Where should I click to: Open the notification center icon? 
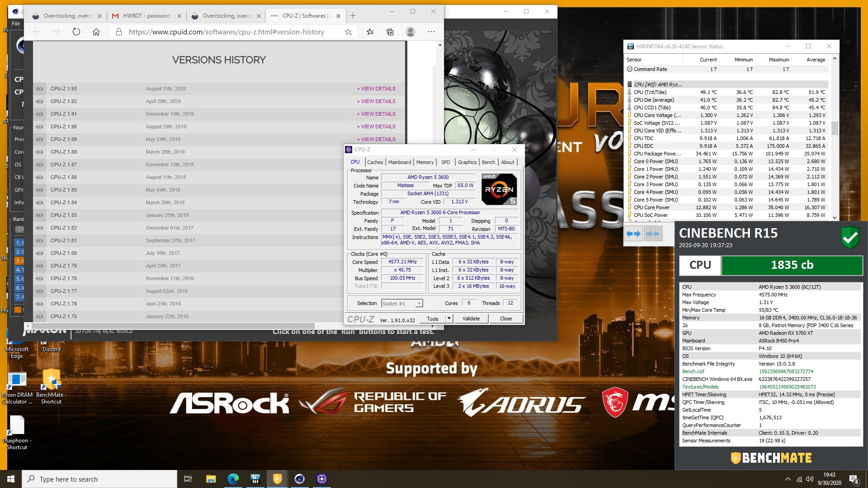pos(854,479)
